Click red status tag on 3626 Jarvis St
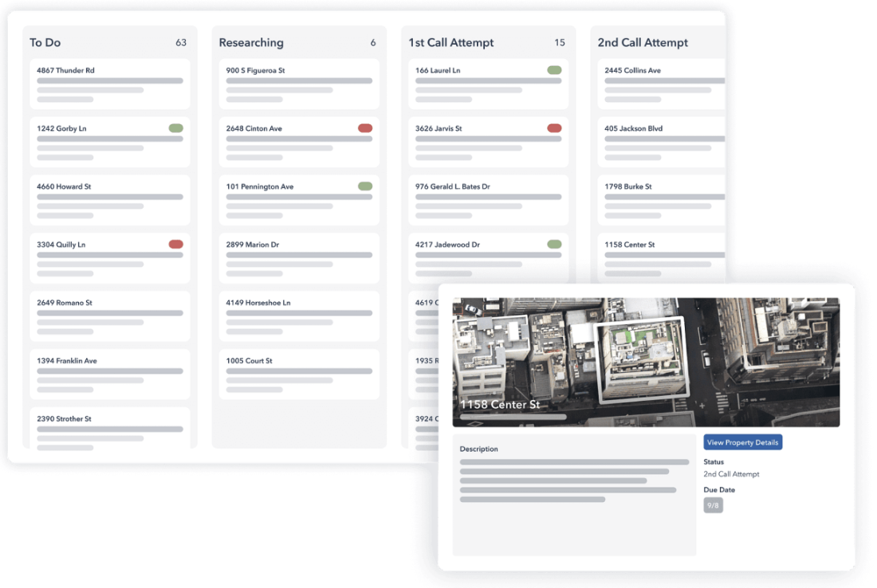Screen dimensions: 877x588 554,128
